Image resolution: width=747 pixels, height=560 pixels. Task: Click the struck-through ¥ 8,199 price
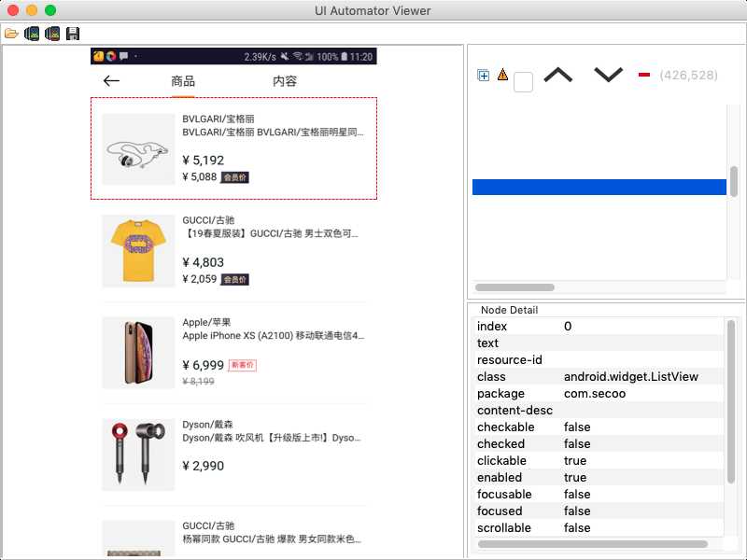point(199,382)
